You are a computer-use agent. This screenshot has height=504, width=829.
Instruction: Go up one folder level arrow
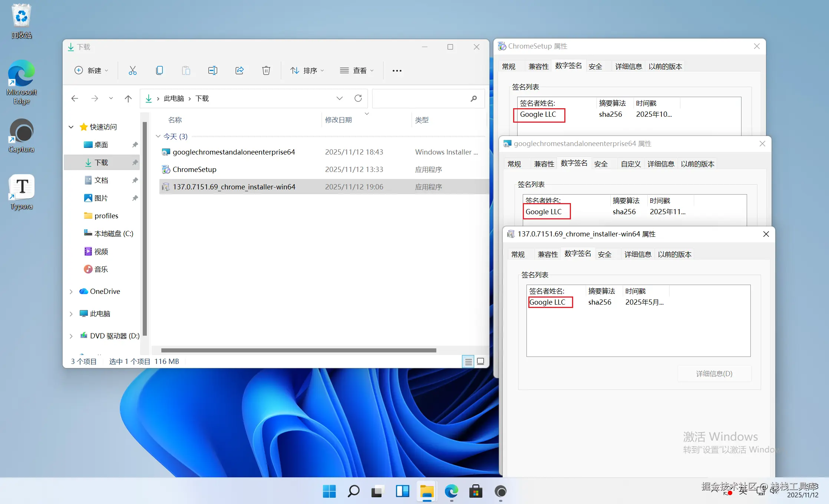click(x=128, y=98)
